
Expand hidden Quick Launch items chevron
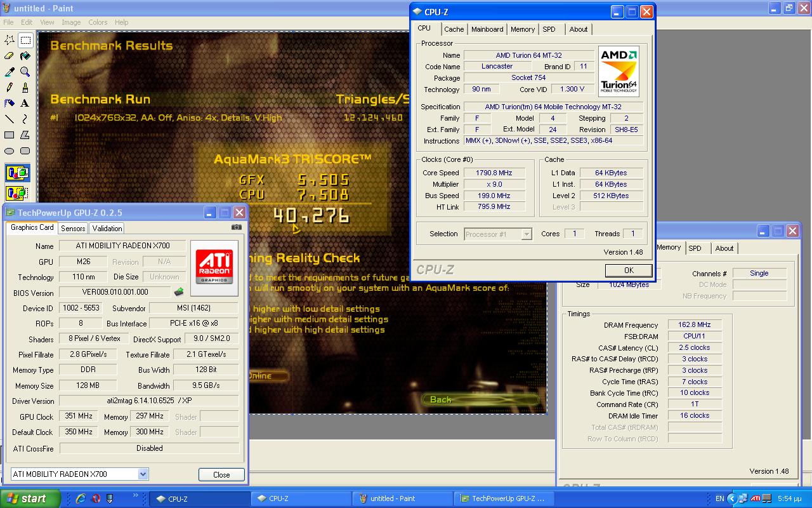(x=136, y=495)
